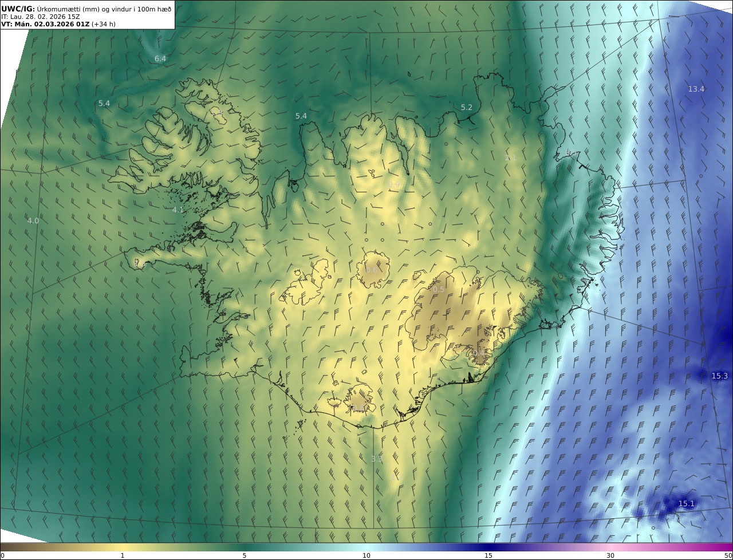Click the map value label '6.4'

point(160,59)
